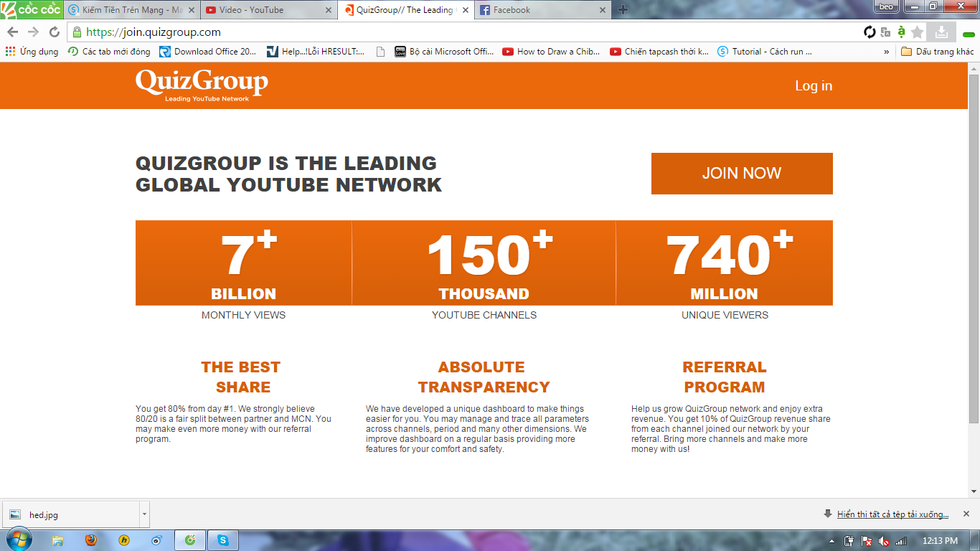The height and width of the screenshot is (551, 980).
Task: Open the Dấu trang khác bookmarks folder
Action: [937, 52]
